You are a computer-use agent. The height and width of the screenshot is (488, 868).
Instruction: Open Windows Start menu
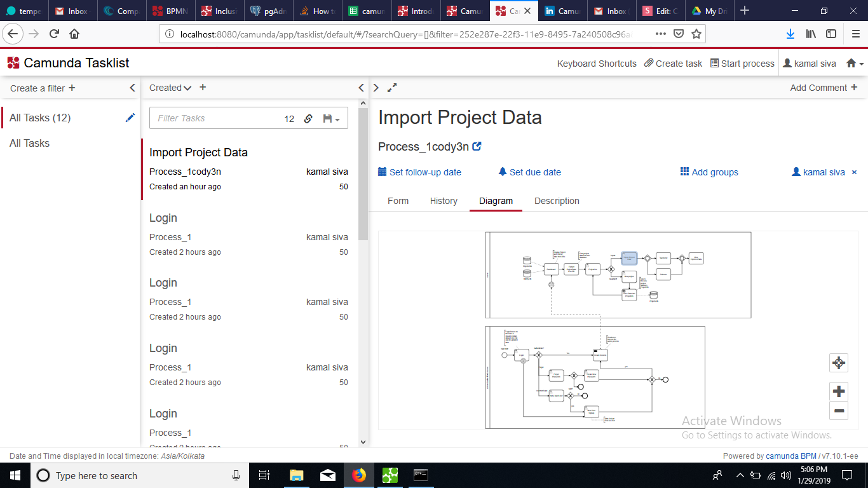14,475
